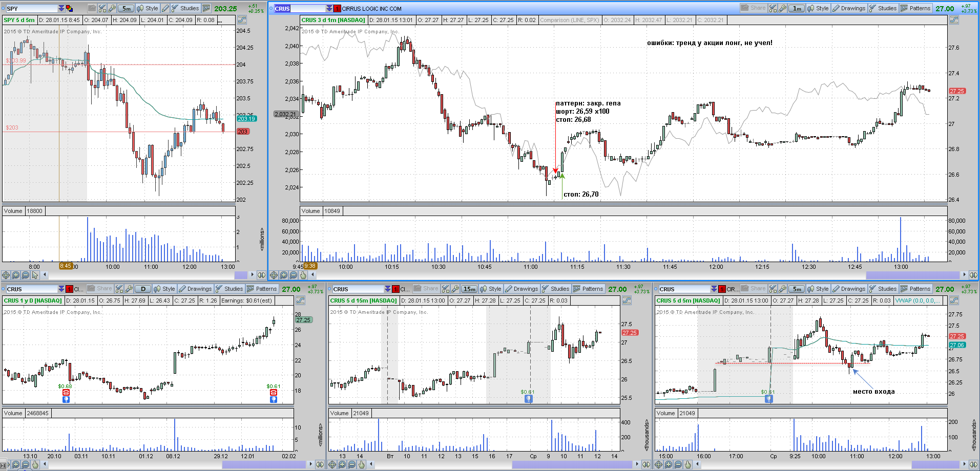This screenshot has width=980, height=471.
Task: Click expand-axis arrows below the CRUS 1m chart
Action: (x=973, y=275)
